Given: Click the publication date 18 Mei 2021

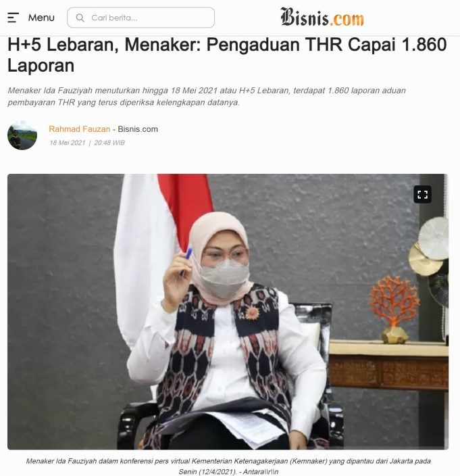Looking at the screenshot, I should pos(68,143).
